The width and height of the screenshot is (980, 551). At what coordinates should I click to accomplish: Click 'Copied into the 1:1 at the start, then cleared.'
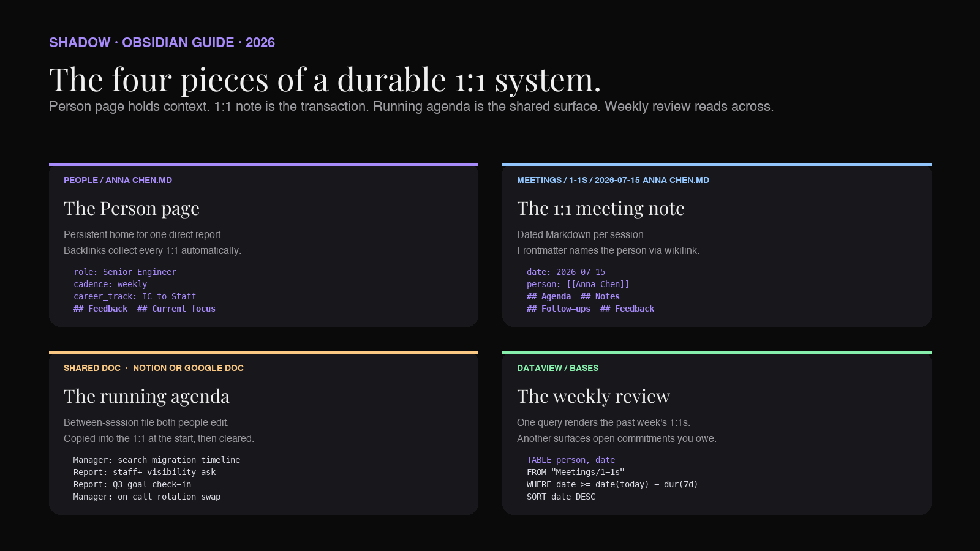pos(159,438)
